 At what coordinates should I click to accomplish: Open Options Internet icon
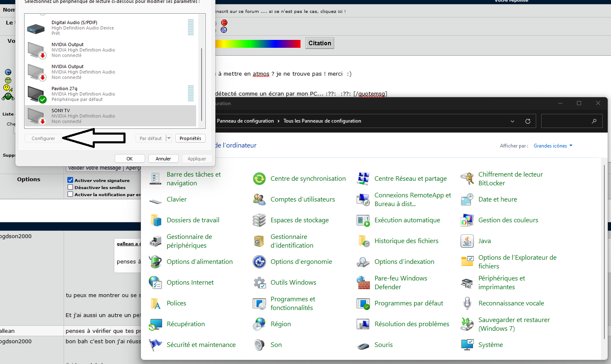155,283
